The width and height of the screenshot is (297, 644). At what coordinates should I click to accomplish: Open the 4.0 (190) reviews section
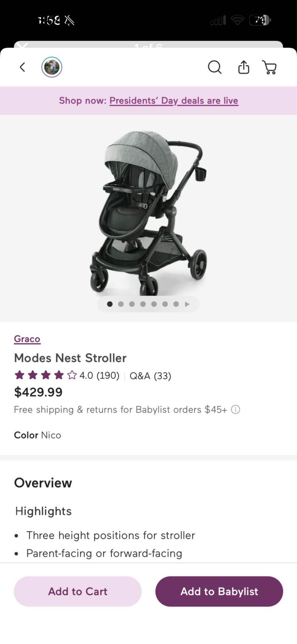(99, 376)
